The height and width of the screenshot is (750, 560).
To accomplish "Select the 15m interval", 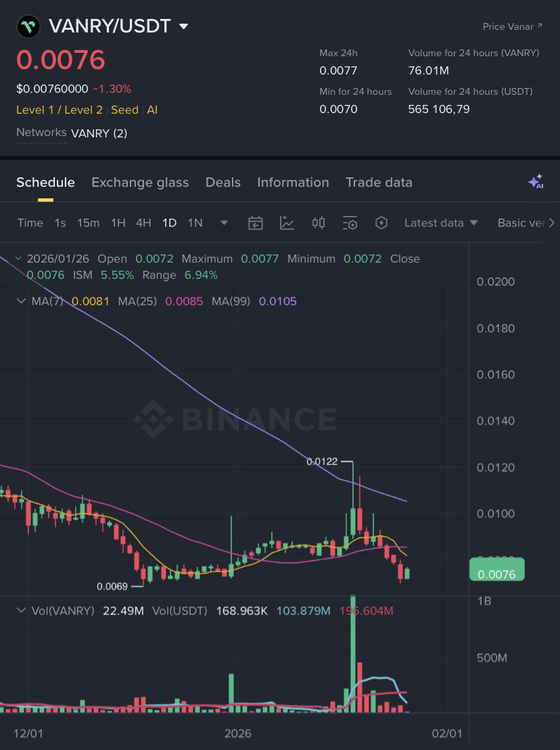I will click(89, 223).
